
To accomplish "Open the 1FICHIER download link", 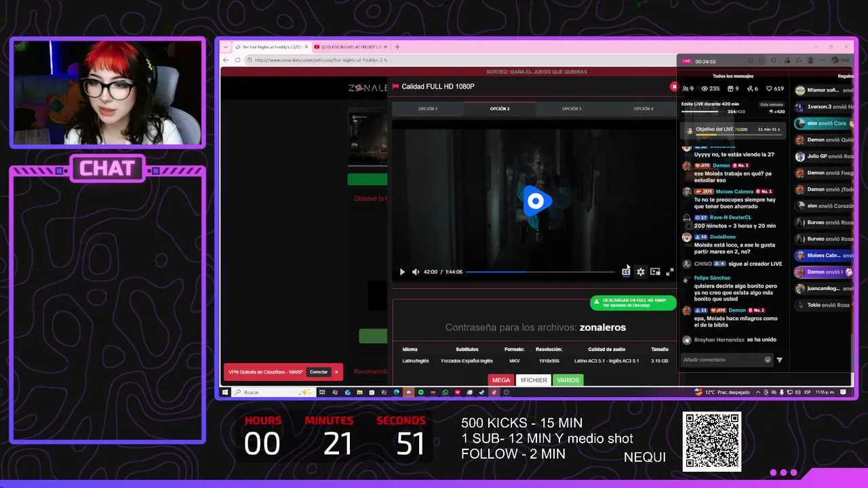I will (534, 380).
